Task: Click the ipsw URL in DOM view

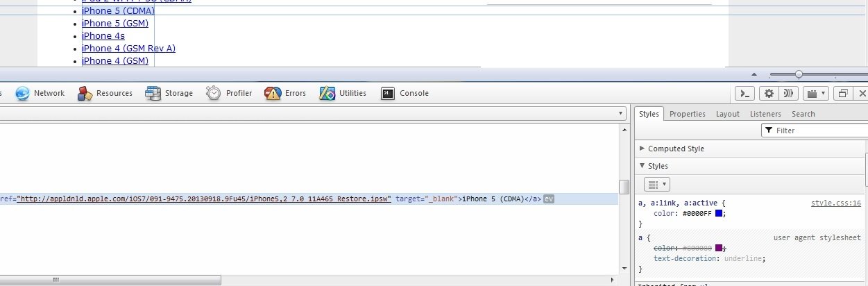Action: pyautogui.click(x=205, y=199)
